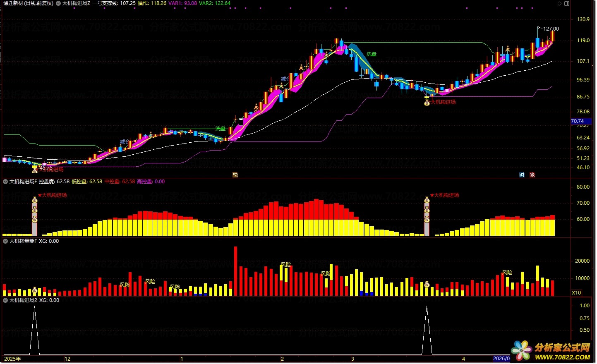This screenshot has height=364, width=597.
Task: Expand the 大机构进场Z indicator settings arrow
Action: click(58, 3)
